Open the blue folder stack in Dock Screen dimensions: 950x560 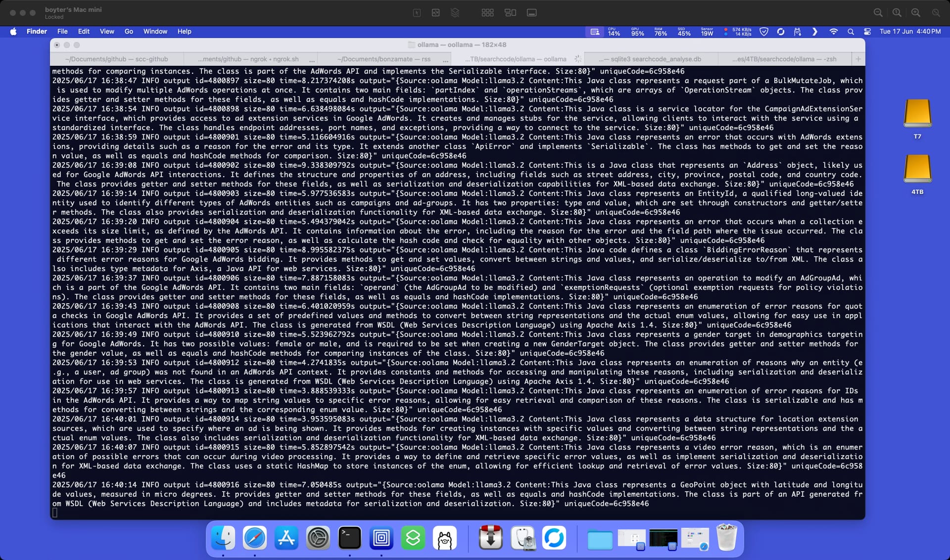coord(600,539)
